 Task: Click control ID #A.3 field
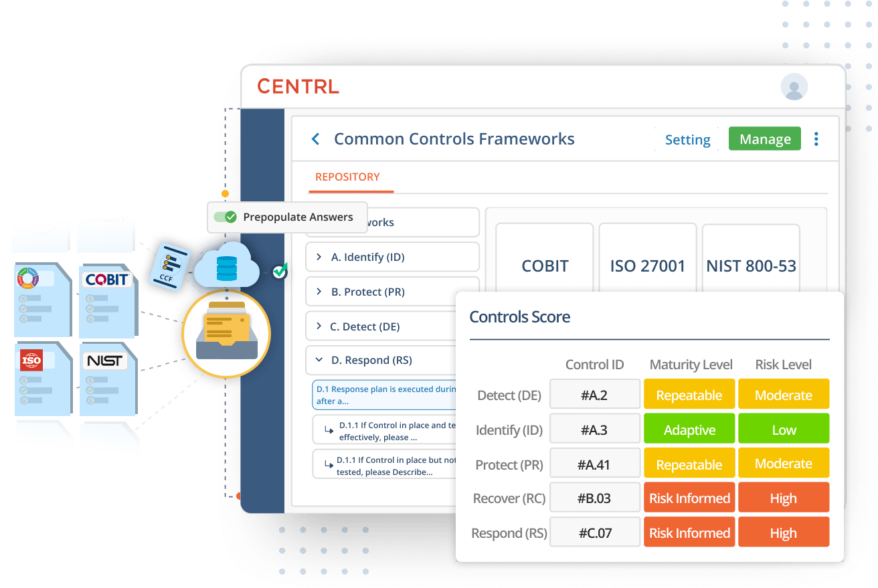pyautogui.click(x=594, y=429)
